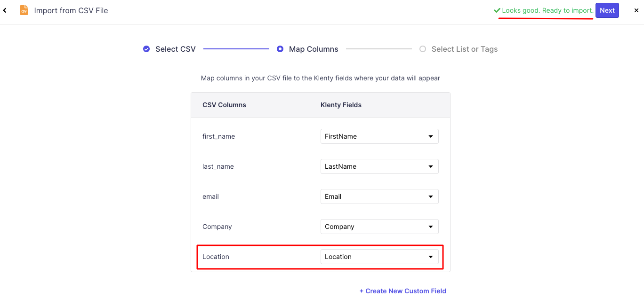Click the Klenty Fields column header
Image resolution: width=644 pixels, height=306 pixels.
tap(341, 105)
